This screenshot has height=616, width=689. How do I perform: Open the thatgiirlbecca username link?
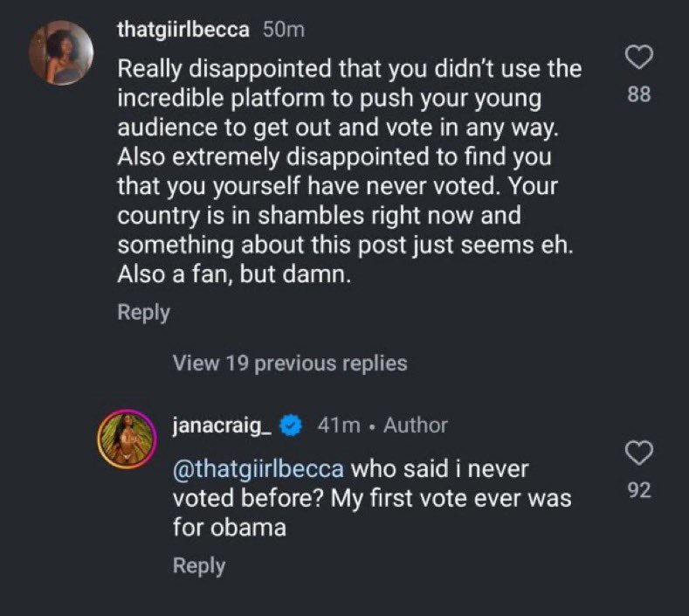click(x=184, y=31)
